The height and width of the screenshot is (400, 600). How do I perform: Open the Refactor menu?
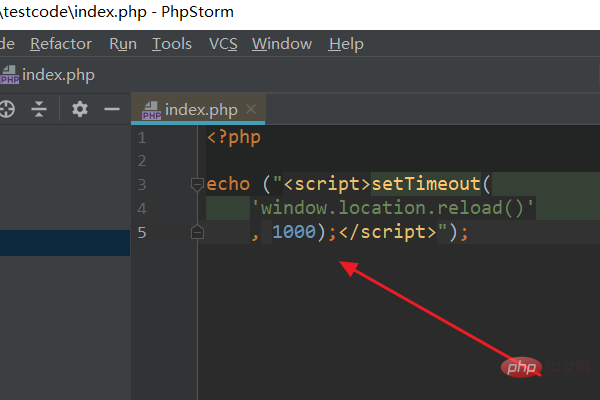[61, 44]
